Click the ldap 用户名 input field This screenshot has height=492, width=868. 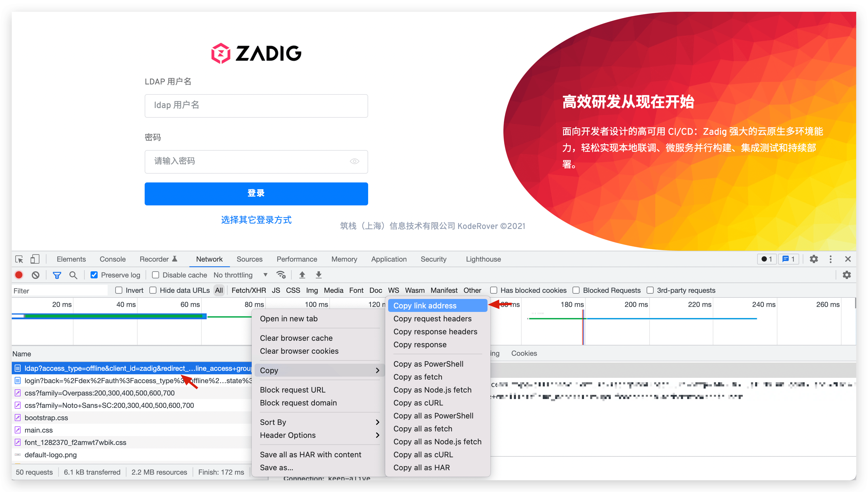pyautogui.click(x=256, y=105)
